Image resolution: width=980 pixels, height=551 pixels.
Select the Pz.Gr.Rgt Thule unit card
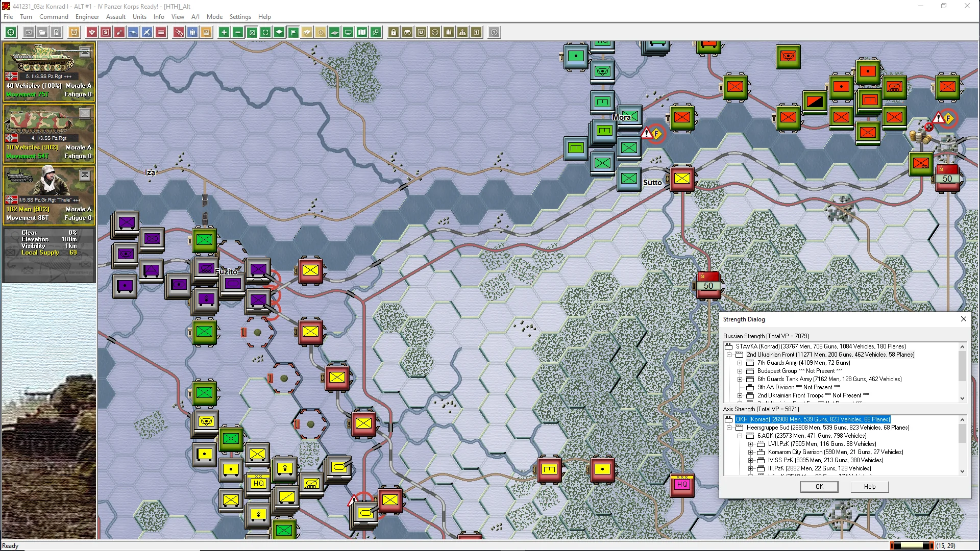click(49, 195)
